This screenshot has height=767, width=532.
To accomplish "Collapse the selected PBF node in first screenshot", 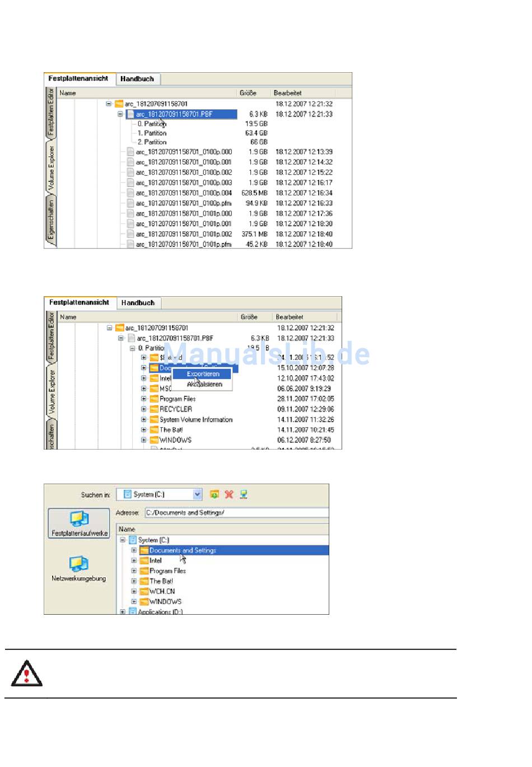I will (x=120, y=114).
